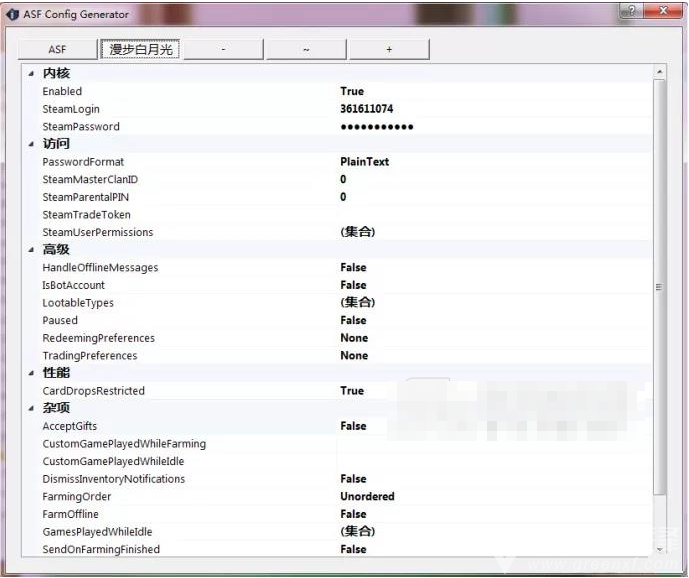This screenshot has width=689, height=578.
Task: Edit the SteamMasterClanID value 0
Action: 343,179
